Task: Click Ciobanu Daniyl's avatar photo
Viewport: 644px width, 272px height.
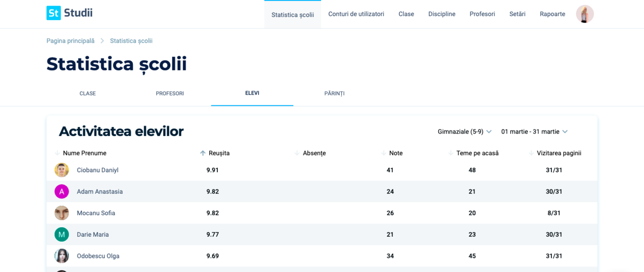Action: [x=61, y=170]
